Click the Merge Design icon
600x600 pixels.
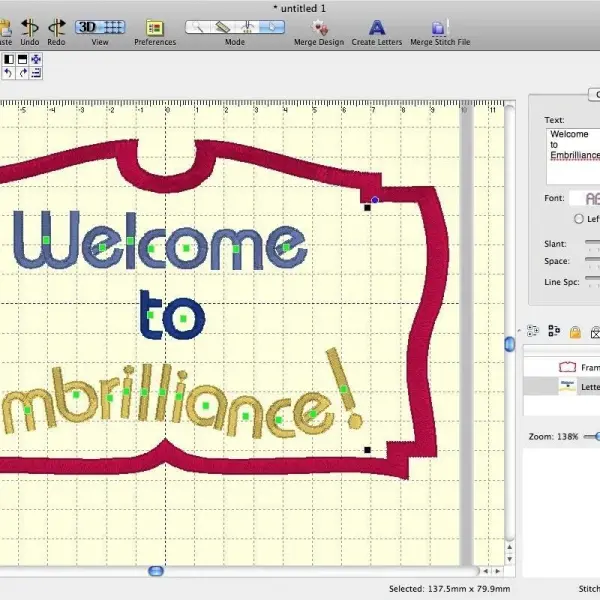tap(319, 28)
